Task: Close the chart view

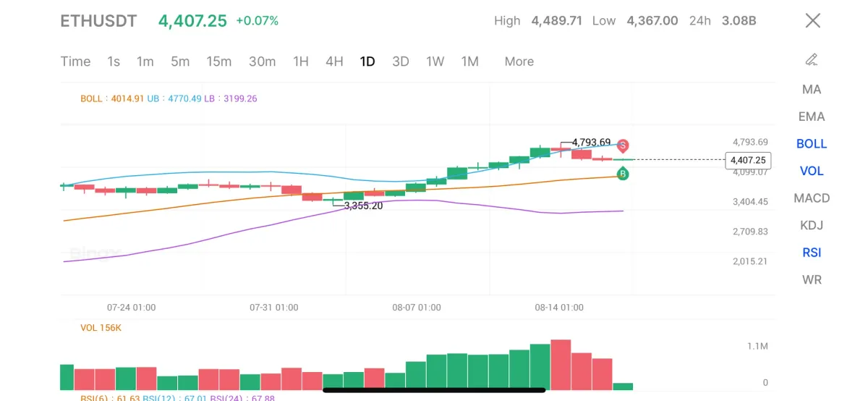Action: (813, 20)
